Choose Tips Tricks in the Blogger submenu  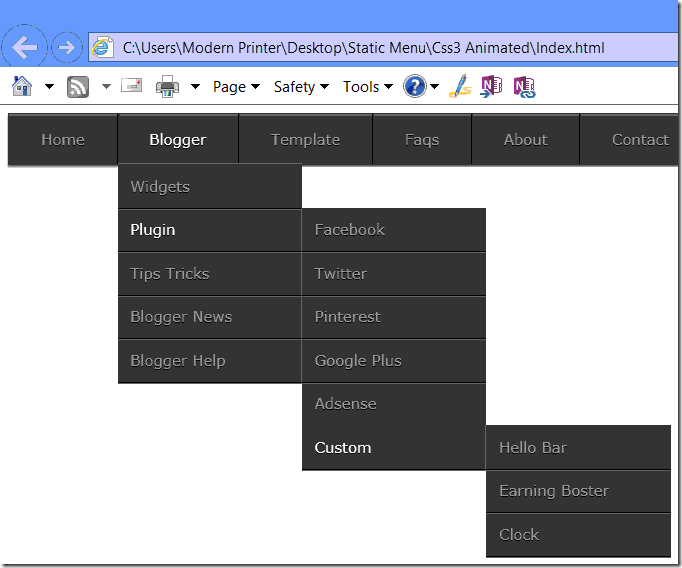coord(210,274)
